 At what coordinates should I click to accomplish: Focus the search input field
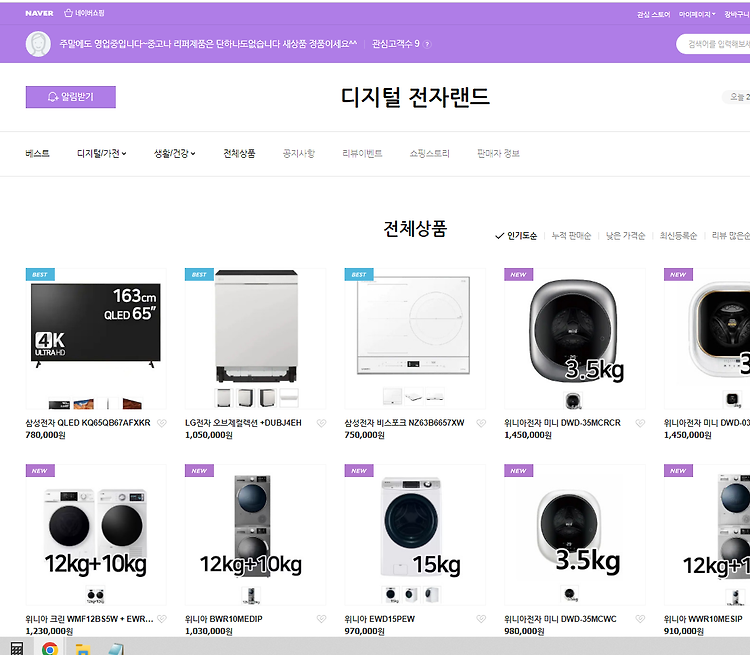(x=715, y=44)
